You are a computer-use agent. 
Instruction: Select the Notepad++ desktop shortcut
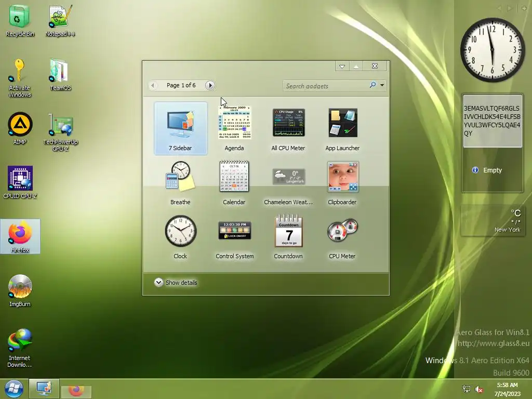pyautogui.click(x=60, y=21)
